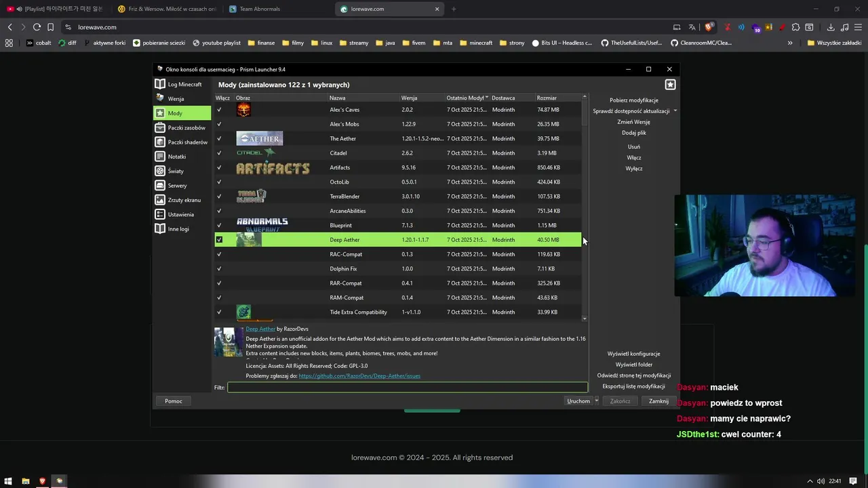Open the browser downloads icon
The image size is (868, 488).
(831, 27)
